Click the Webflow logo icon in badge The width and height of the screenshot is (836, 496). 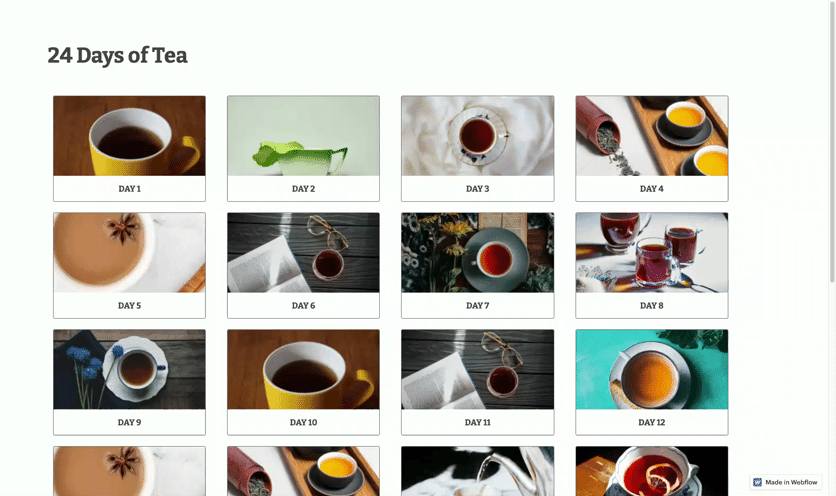click(757, 482)
